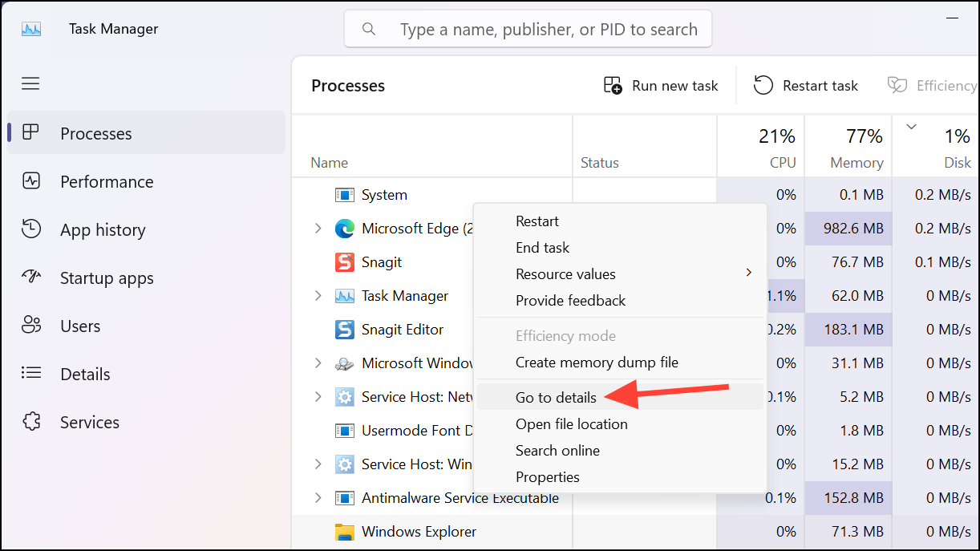Expand the Service Host: Win process group

click(x=318, y=464)
